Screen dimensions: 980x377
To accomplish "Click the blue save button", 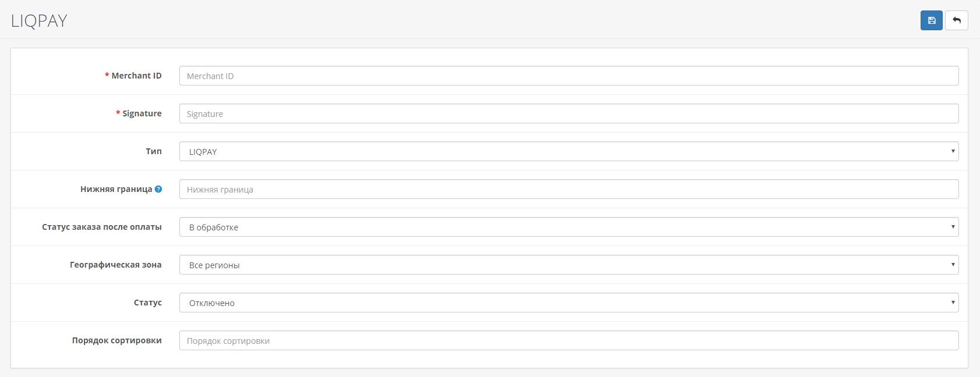I will click(931, 20).
